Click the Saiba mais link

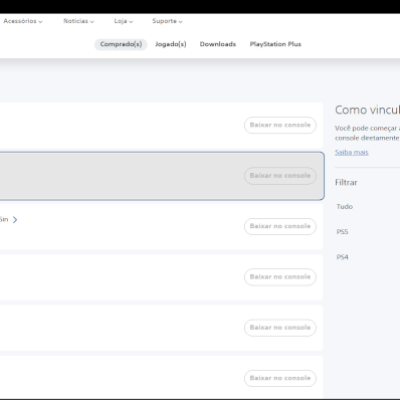click(352, 152)
